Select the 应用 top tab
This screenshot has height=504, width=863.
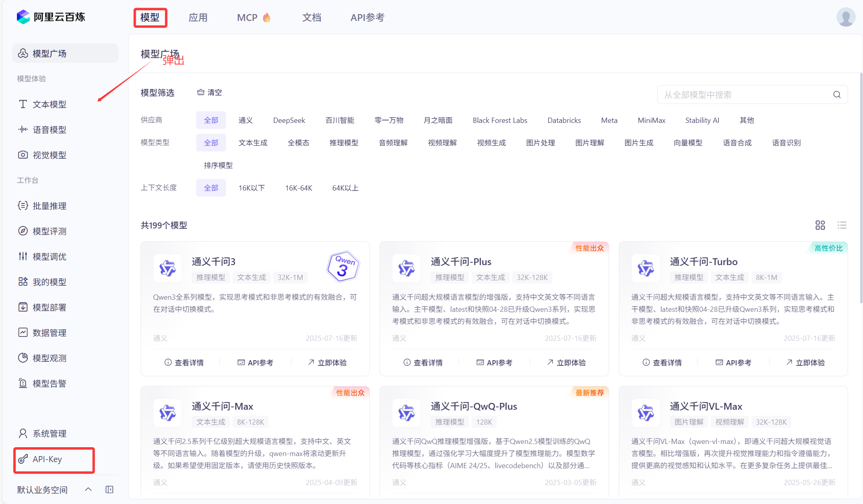(198, 17)
